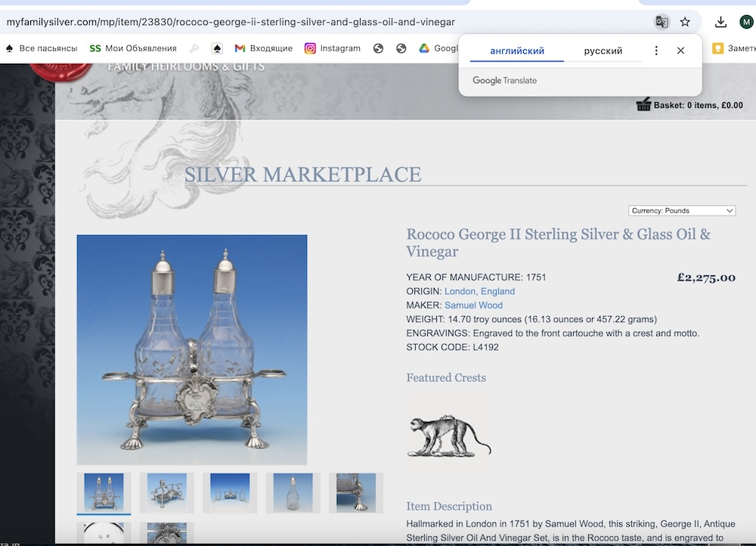
Task: Select the английский language tab
Action: [x=517, y=51]
